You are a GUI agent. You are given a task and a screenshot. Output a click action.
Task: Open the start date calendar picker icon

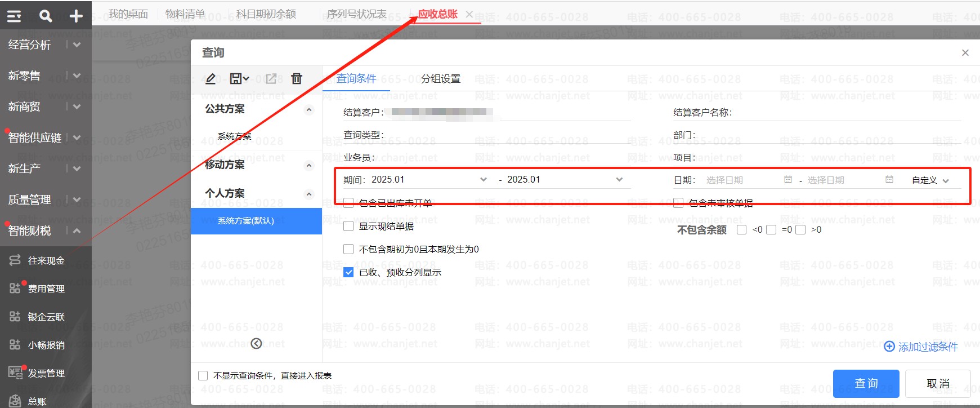(788, 179)
